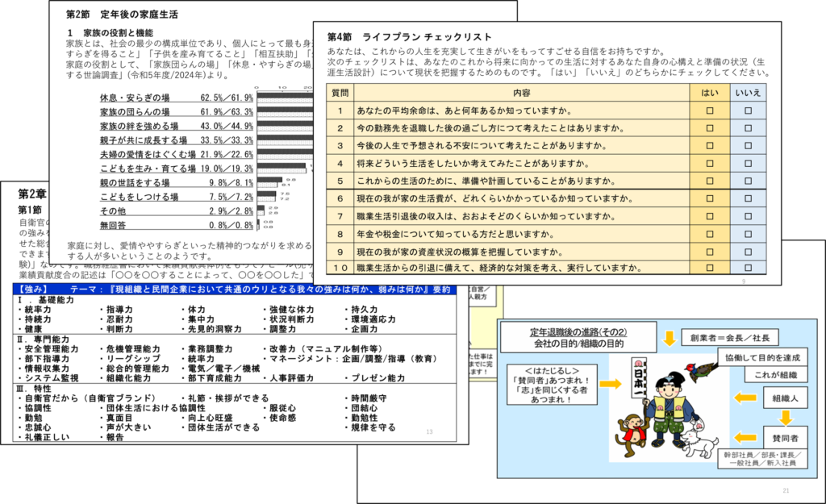Click the 定年退職後の進路(その2) title box

578,338
